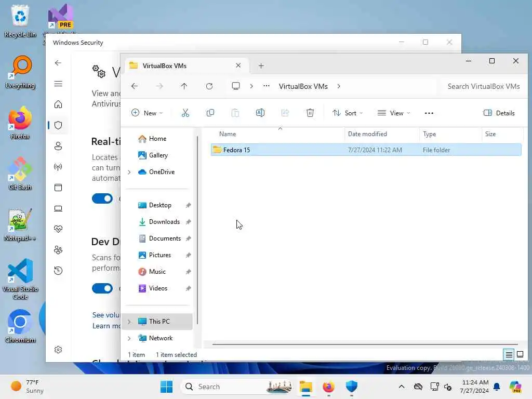532x399 pixels.
Task: Go up one folder level in Explorer
Action: coord(184,86)
